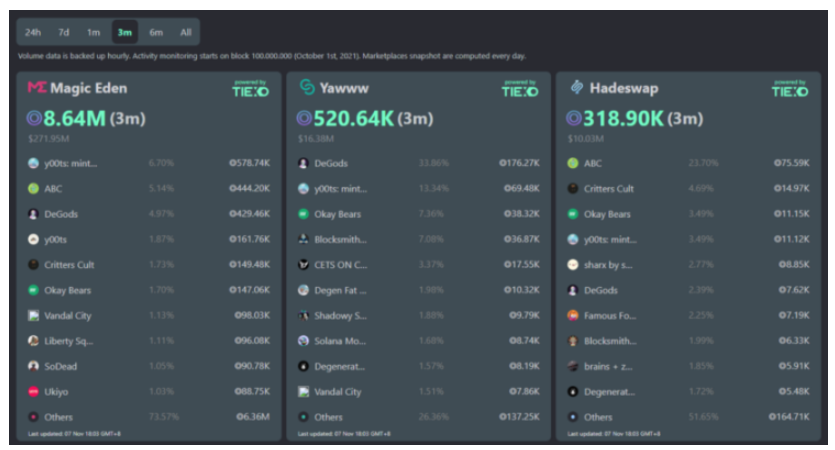The image size is (835, 450).
Task: Click y00ts: mint... in the Hadeswap list
Action: (610, 240)
